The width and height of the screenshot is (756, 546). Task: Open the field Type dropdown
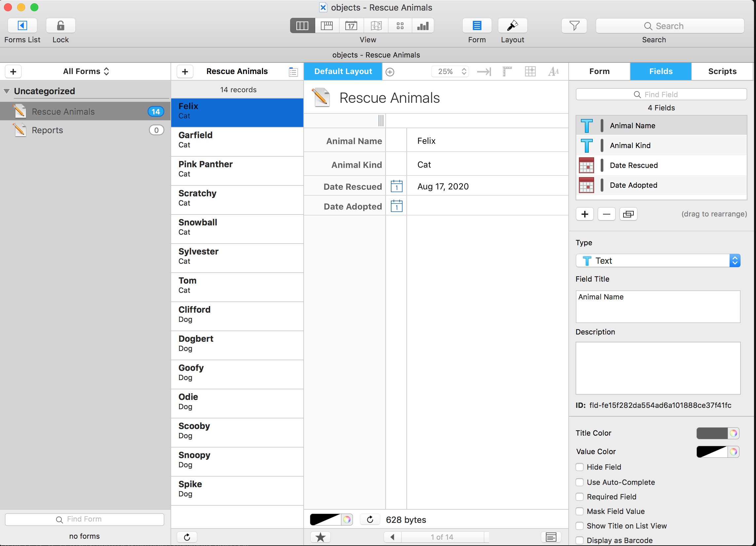(658, 261)
